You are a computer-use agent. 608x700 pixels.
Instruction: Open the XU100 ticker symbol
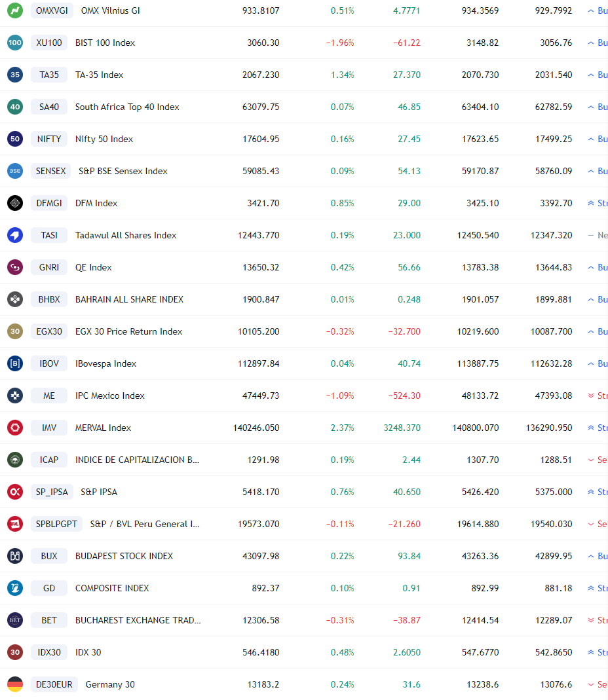(49, 43)
